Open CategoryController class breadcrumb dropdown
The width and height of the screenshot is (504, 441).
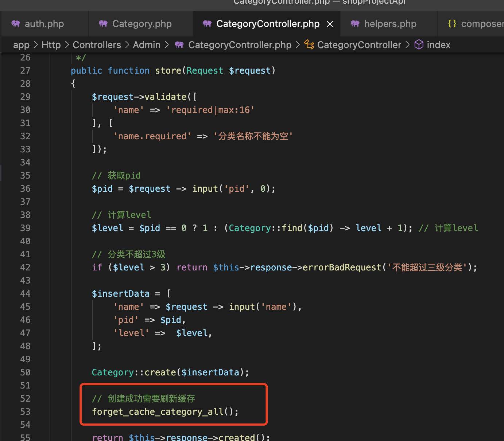(x=359, y=45)
